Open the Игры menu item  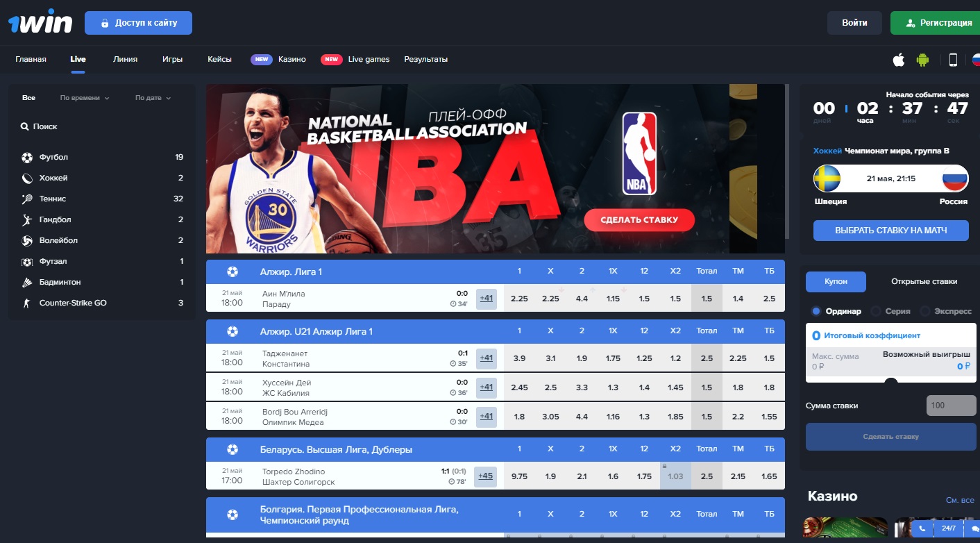coord(172,59)
